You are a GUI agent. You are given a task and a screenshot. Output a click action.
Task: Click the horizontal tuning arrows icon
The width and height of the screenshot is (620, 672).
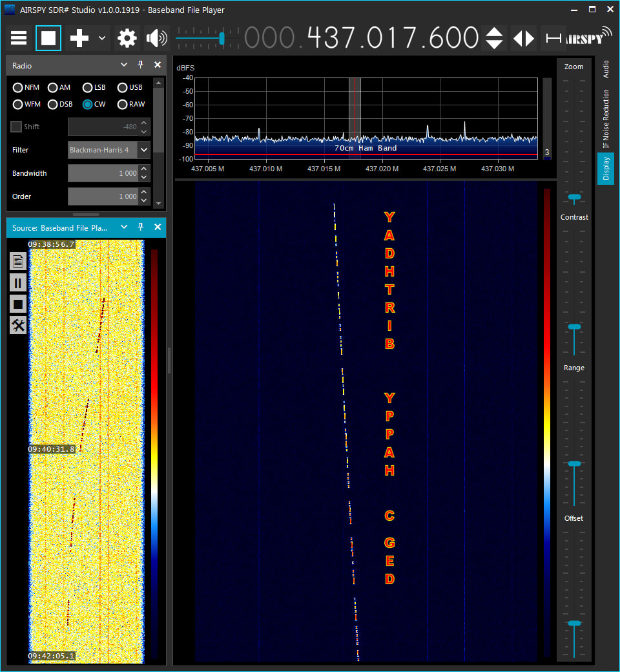coord(524,38)
